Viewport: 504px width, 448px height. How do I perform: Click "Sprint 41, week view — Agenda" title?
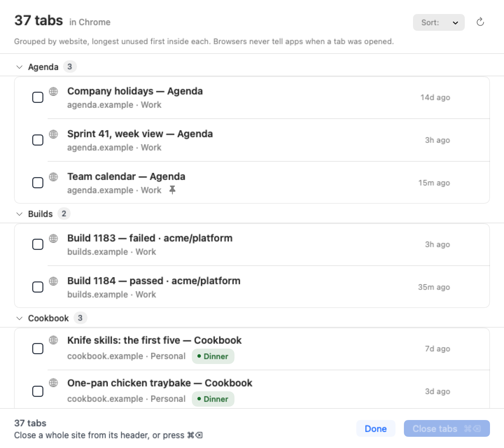pyautogui.click(x=140, y=134)
